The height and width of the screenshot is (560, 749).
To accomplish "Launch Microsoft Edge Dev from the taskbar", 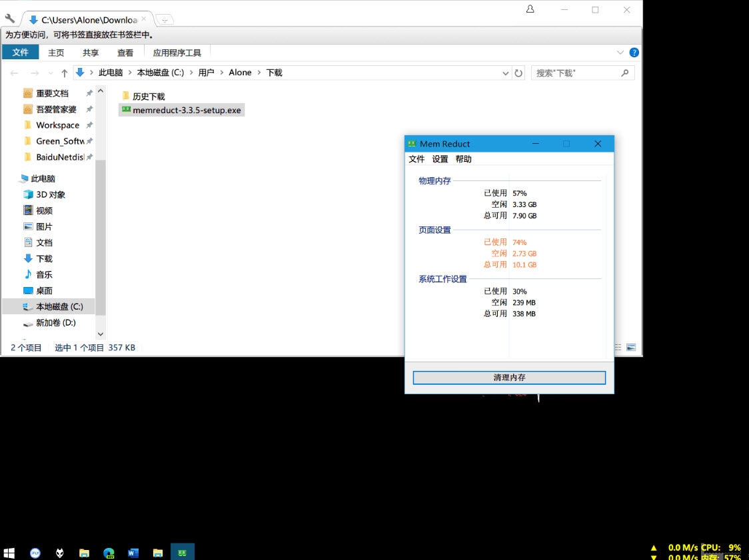I will (108, 551).
